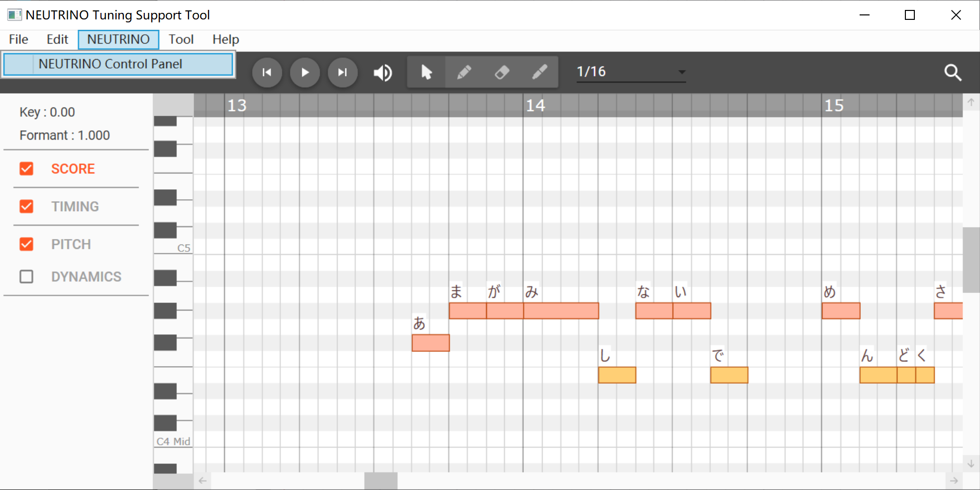The height and width of the screenshot is (490, 980).
Task: Maximize the application window
Action: (x=910, y=15)
